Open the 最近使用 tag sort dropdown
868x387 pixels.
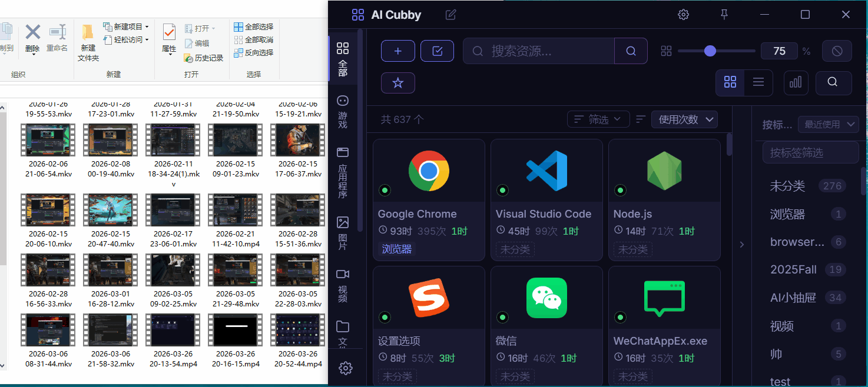pyautogui.click(x=828, y=124)
